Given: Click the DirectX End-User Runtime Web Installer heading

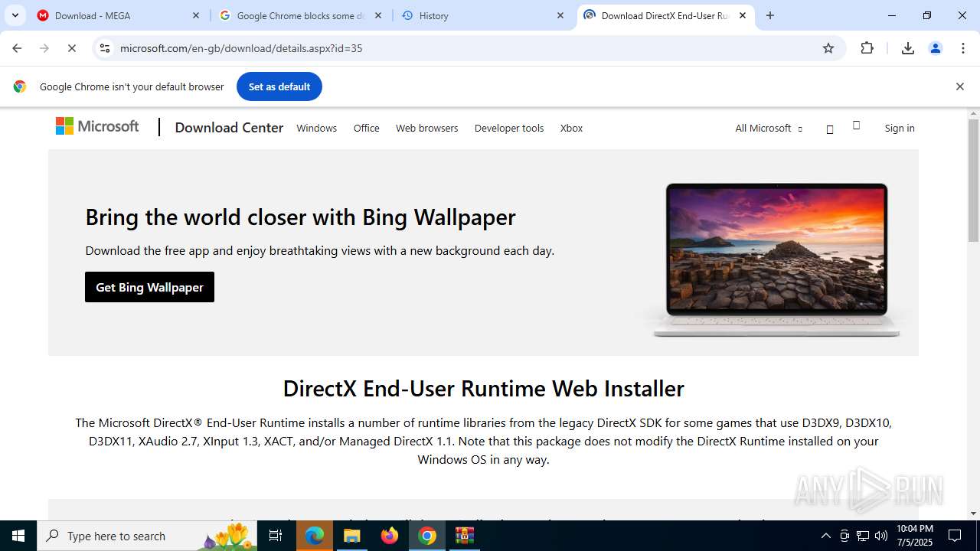Looking at the screenshot, I should coord(483,388).
